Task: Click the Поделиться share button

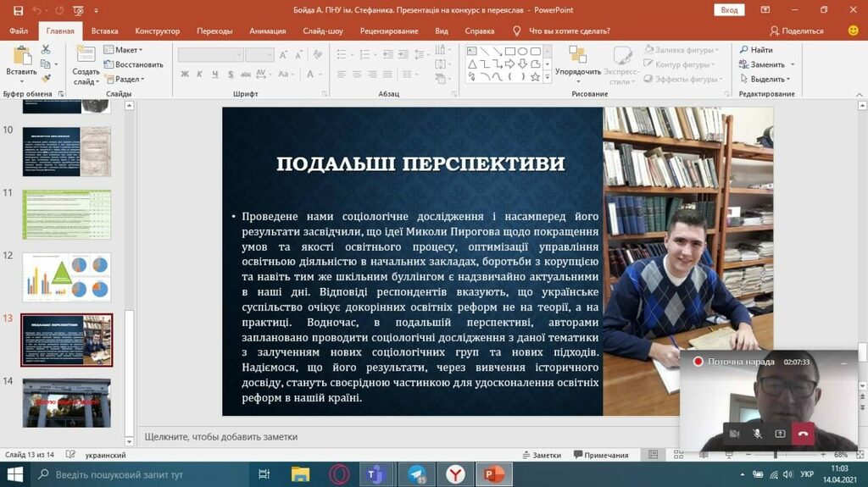Action: (x=796, y=30)
